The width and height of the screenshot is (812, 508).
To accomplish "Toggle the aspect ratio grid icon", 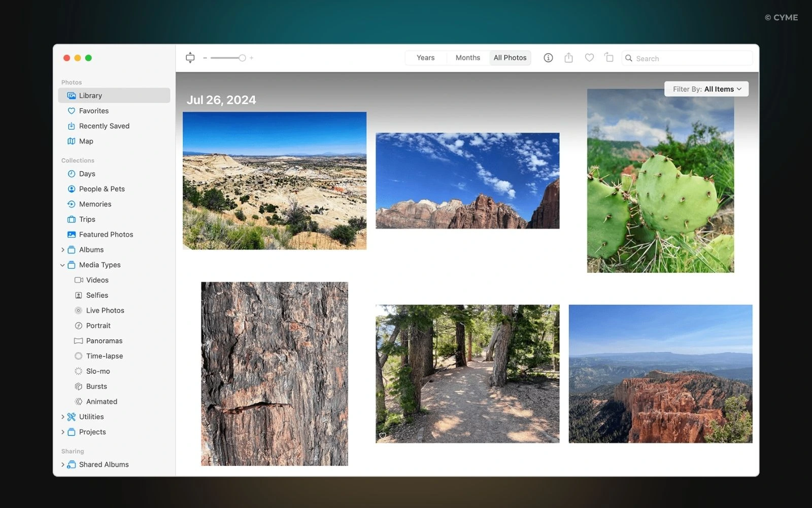I will click(190, 58).
